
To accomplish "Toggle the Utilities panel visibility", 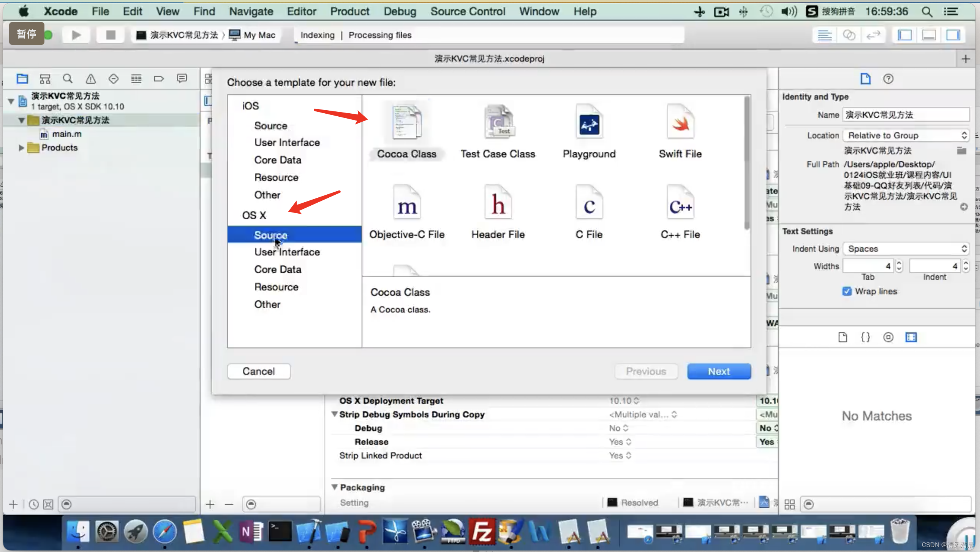I will 953,35.
